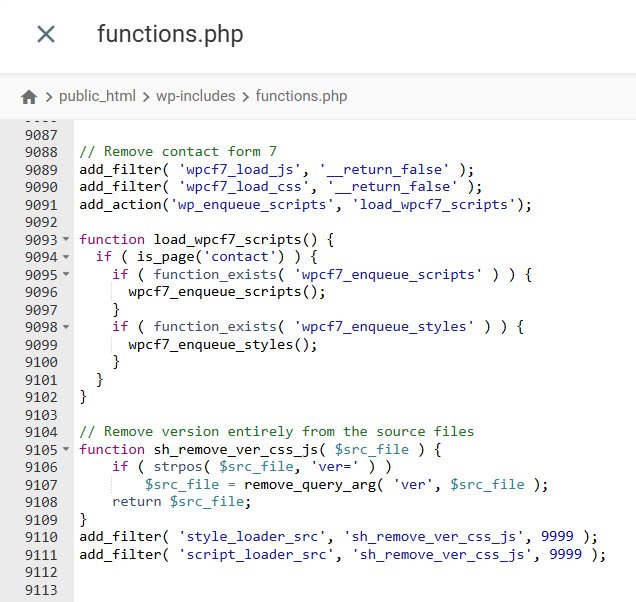Click 'ver=' string on line 9106

tap(335, 467)
